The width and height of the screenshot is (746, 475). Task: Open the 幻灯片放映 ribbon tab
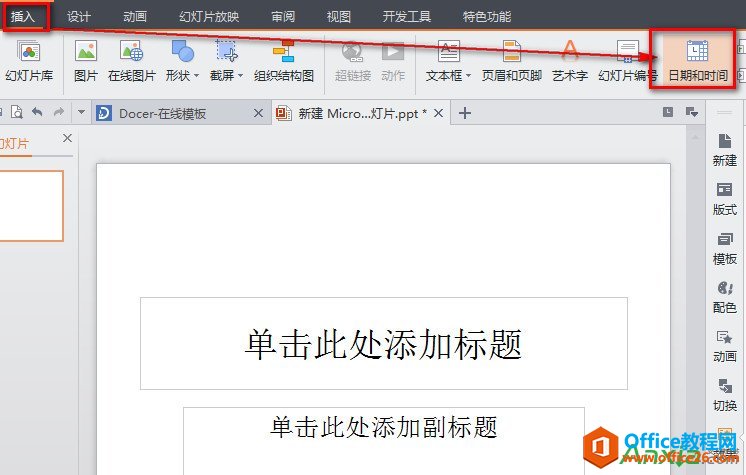pyautogui.click(x=209, y=17)
